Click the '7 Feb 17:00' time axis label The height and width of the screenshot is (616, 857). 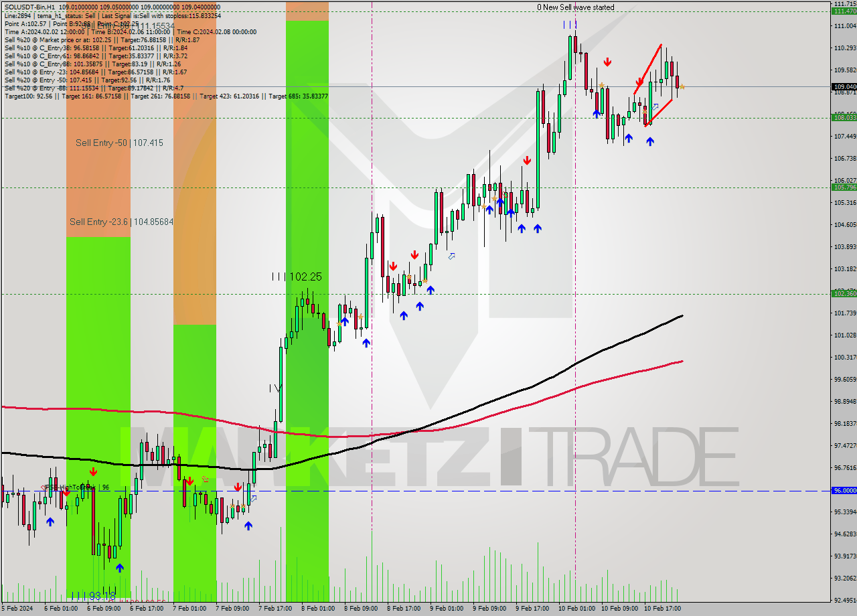click(275, 609)
